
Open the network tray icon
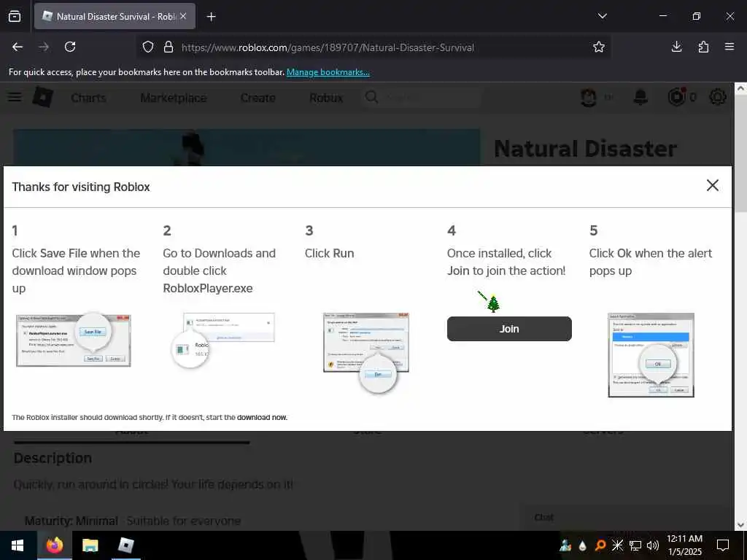(635, 545)
